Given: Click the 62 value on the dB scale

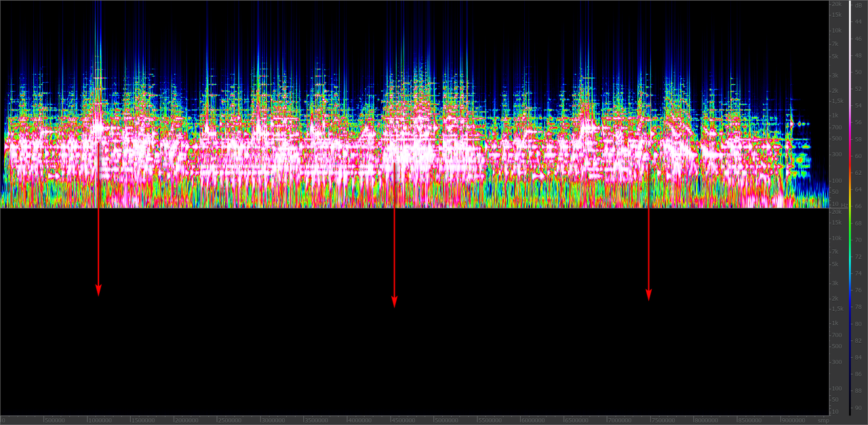Looking at the screenshot, I should click(859, 172).
